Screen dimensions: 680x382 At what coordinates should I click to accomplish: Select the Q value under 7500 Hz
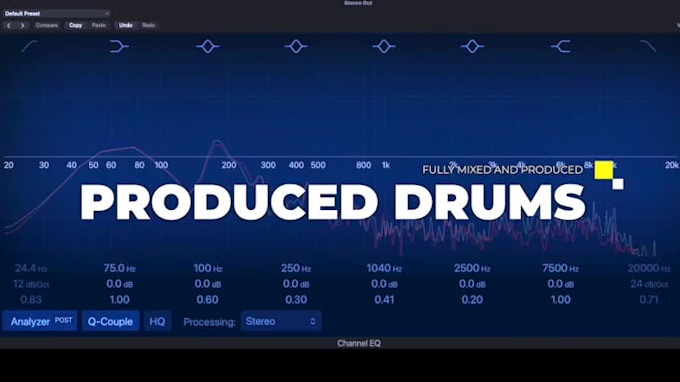click(561, 300)
